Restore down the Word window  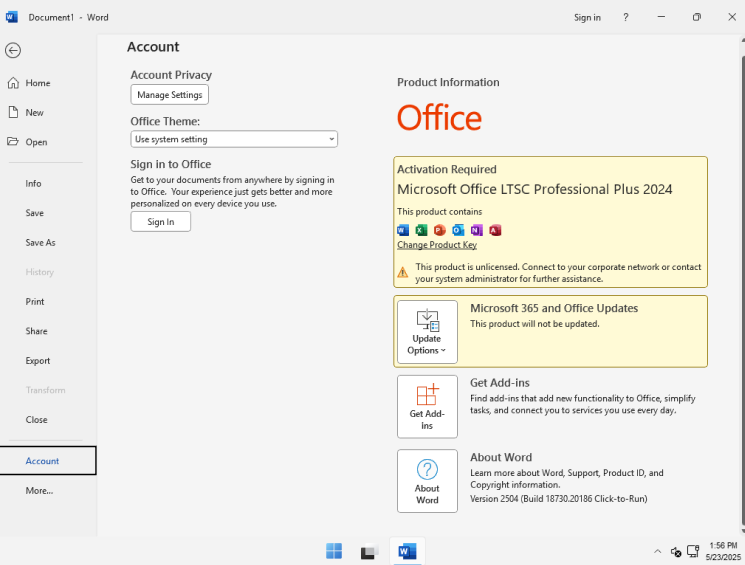coord(697,17)
